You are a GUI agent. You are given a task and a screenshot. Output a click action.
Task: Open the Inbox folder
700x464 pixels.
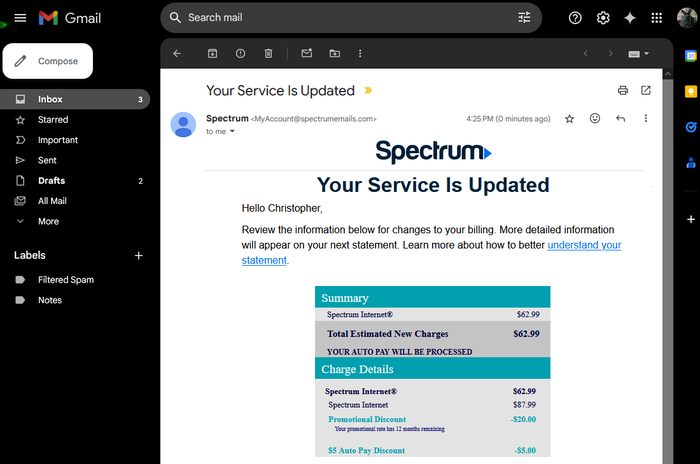75,99
